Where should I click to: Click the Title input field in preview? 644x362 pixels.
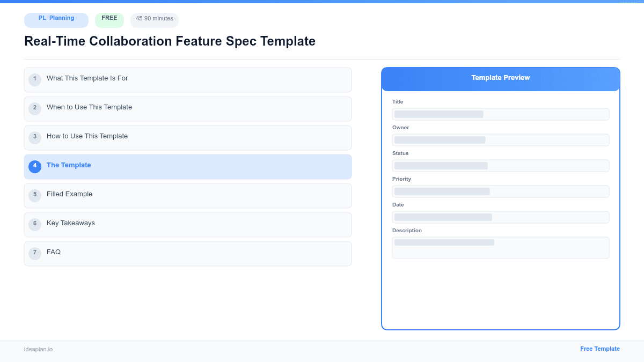point(500,114)
